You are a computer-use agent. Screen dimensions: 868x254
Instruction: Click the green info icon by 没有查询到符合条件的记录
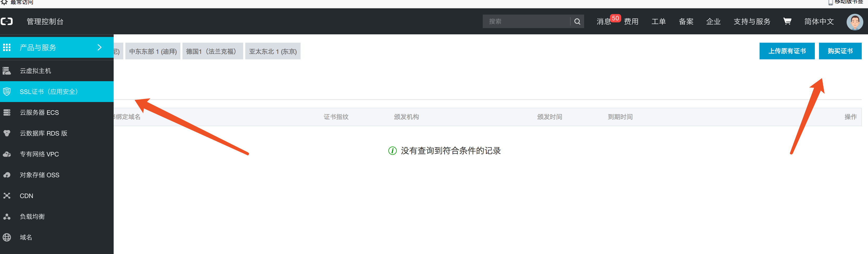(392, 151)
